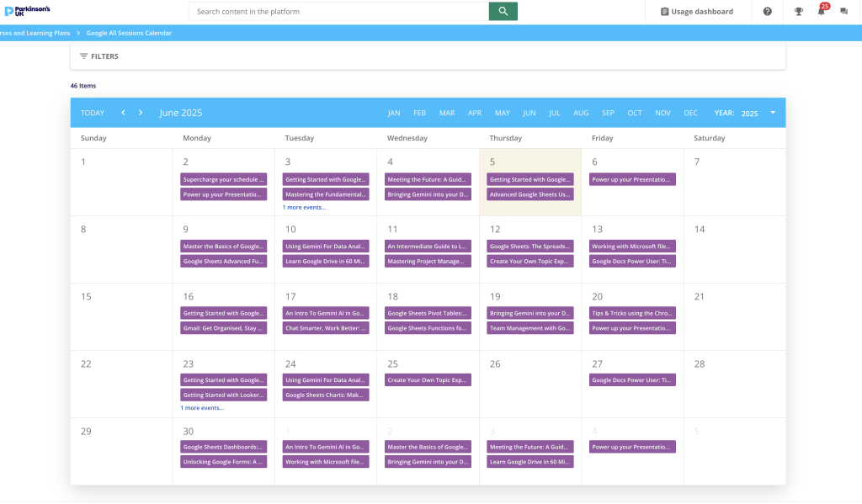This screenshot has width=862, height=504.
Task: Switch calendar to JAN month
Action: [393, 113]
